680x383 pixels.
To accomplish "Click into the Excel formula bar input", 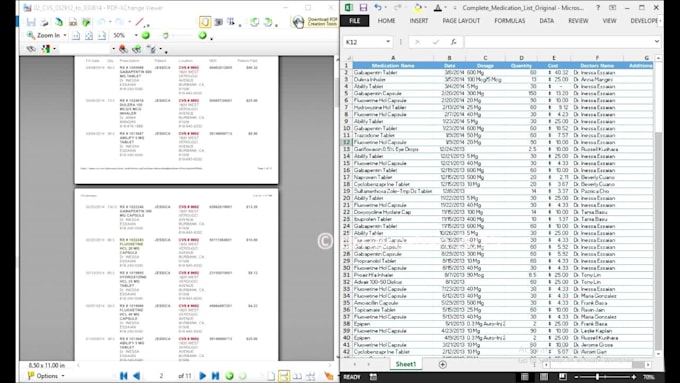I will pos(558,42).
